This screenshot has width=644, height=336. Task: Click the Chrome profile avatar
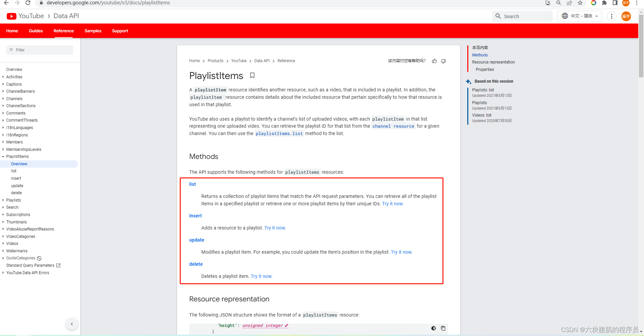[x=626, y=3]
